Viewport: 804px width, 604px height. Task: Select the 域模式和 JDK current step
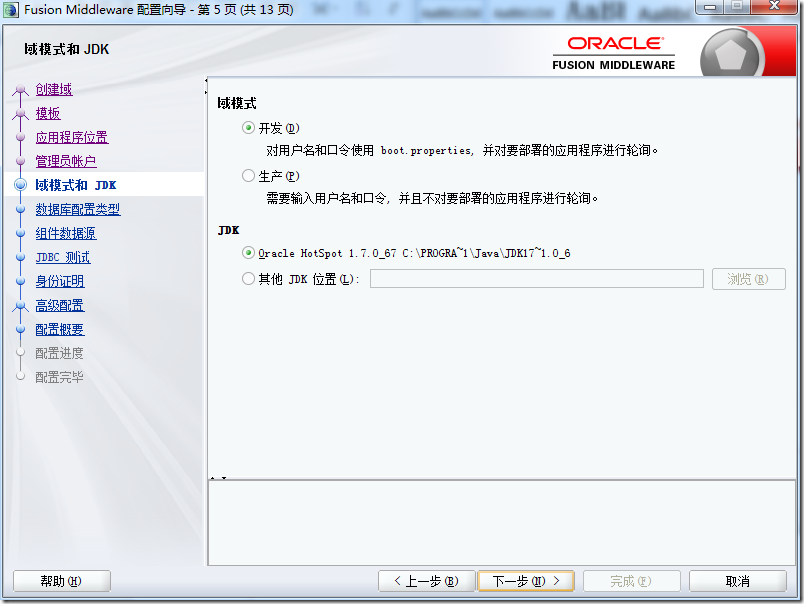[x=76, y=185]
